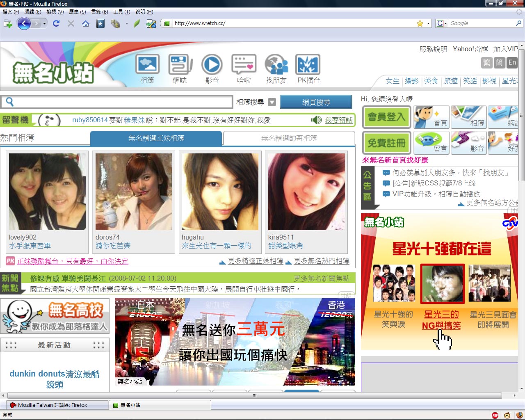This screenshot has width=525, height=420.
Task: Click the bookmarks star toolbar icon
Action: pos(100,23)
